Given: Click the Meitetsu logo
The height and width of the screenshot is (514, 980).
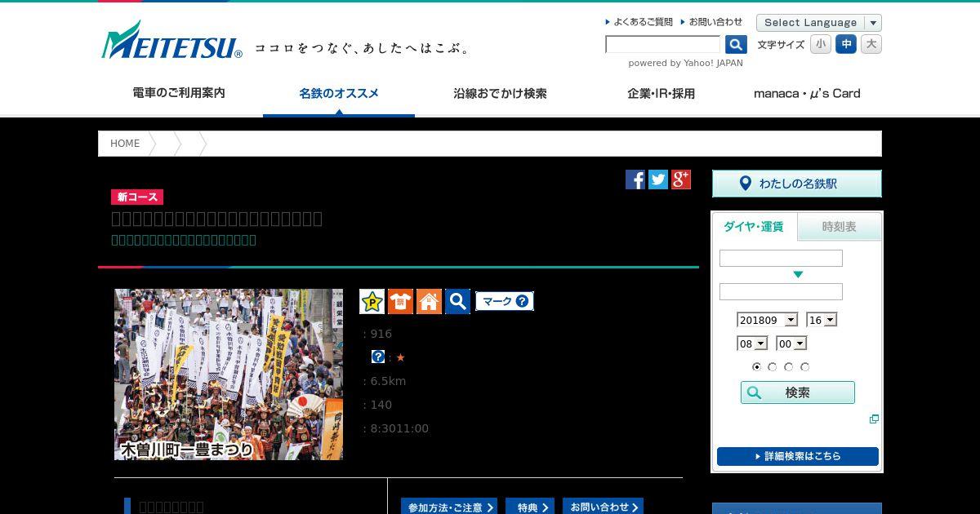Looking at the screenshot, I should click(171, 40).
